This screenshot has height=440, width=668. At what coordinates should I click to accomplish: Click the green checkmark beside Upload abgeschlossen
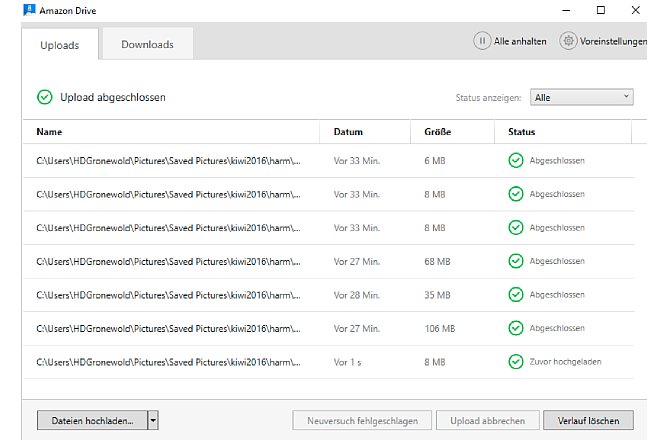45,97
